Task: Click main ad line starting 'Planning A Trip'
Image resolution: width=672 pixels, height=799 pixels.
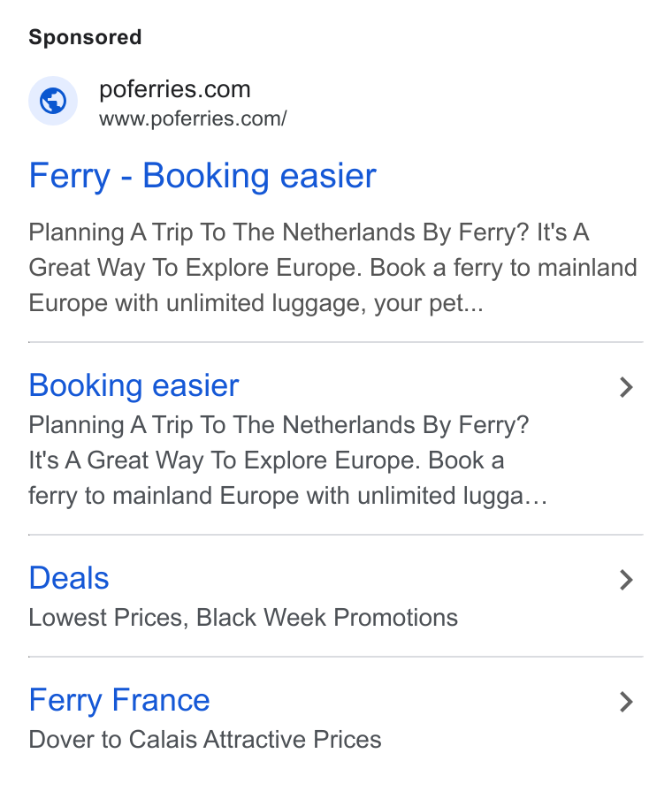Action: pos(309,232)
